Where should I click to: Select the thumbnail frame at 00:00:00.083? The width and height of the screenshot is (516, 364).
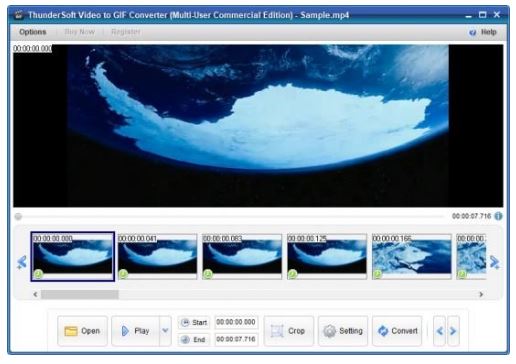click(x=242, y=256)
